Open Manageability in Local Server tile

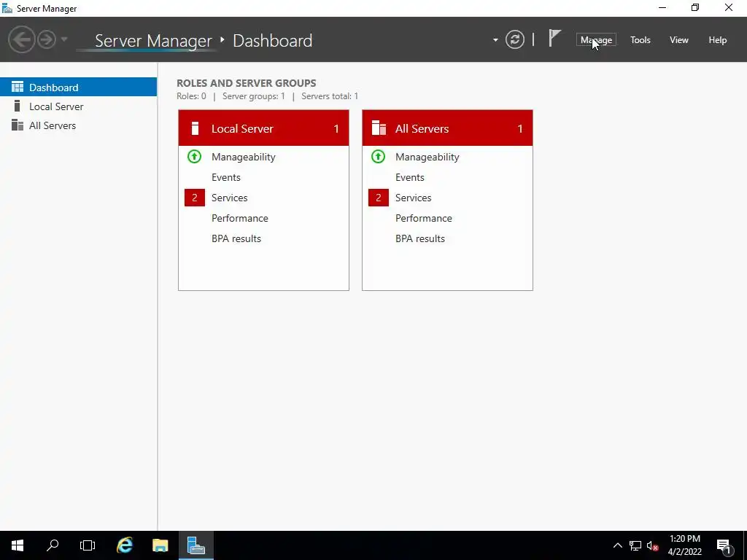pos(244,157)
